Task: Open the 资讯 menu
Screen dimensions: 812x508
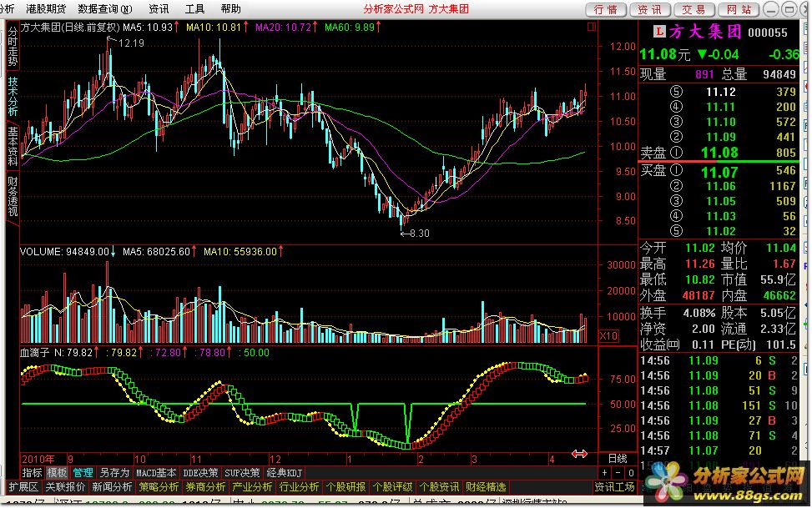Action: pyautogui.click(x=158, y=9)
